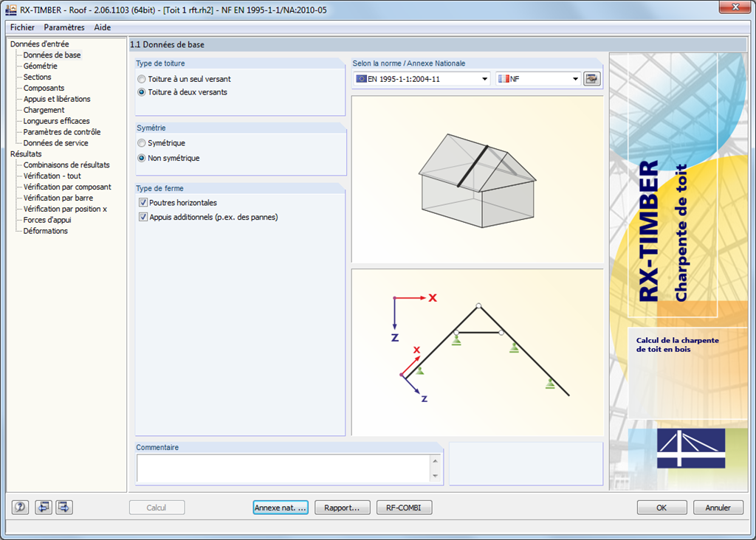Open the Fichier menu
The height and width of the screenshot is (540, 756).
[x=22, y=27]
